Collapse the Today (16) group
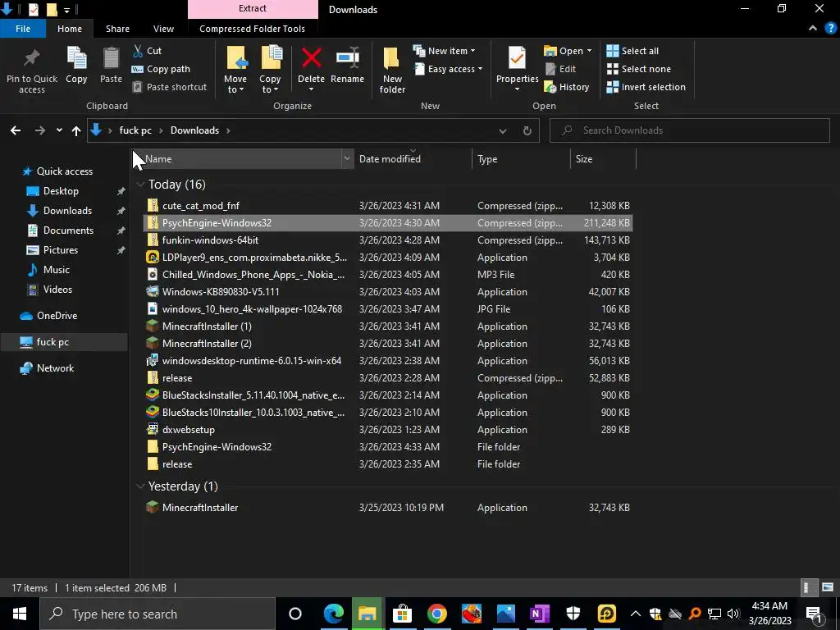The width and height of the screenshot is (840, 630). click(140, 185)
